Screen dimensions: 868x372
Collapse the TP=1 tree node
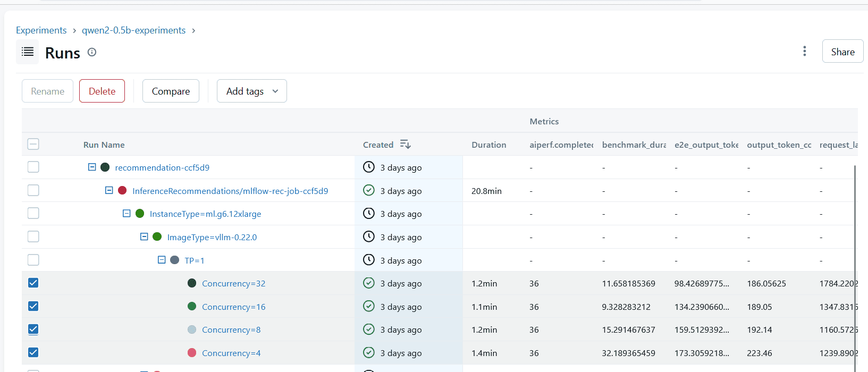pos(162,260)
